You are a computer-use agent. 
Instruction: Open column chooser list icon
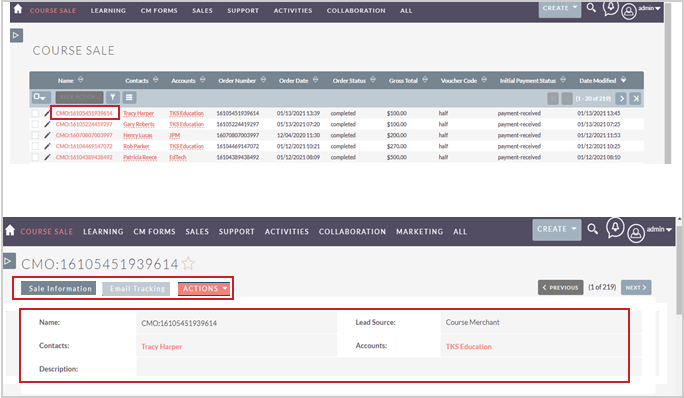pyautogui.click(x=129, y=97)
